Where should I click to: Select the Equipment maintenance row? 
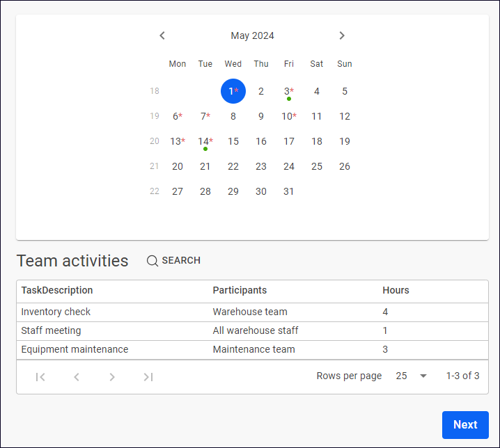click(x=252, y=349)
